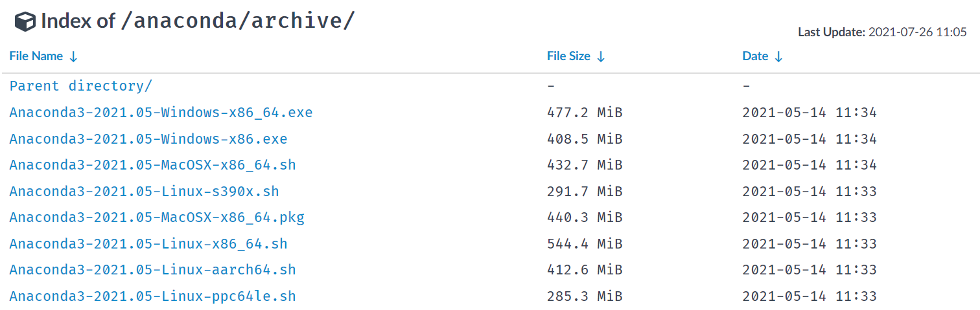Click the Index of /anaconda/archive/ heading
Screen dimensions: 980x310
point(198,21)
